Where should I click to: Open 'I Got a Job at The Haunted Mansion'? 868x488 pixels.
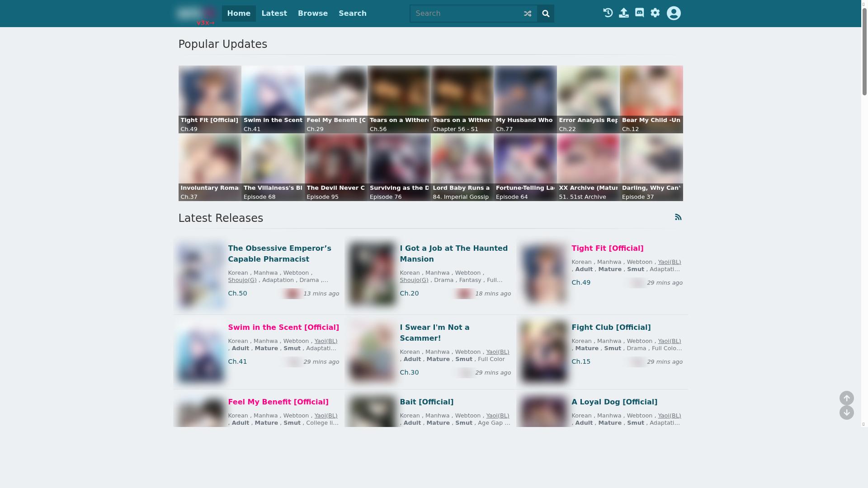(453, 253)
